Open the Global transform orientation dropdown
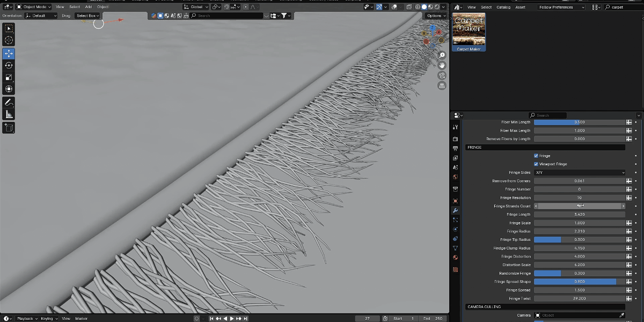Image resolution: width=644 pixels, height=322 pixels. point(196,7)
